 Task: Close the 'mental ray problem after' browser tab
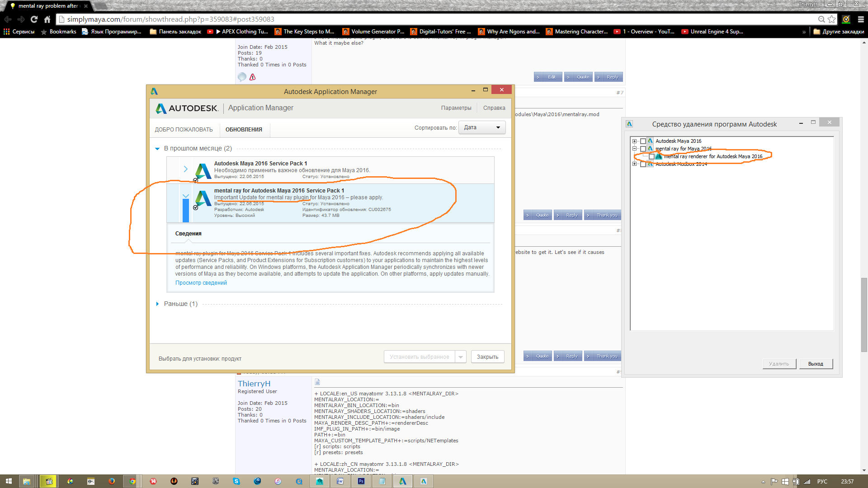86,6
